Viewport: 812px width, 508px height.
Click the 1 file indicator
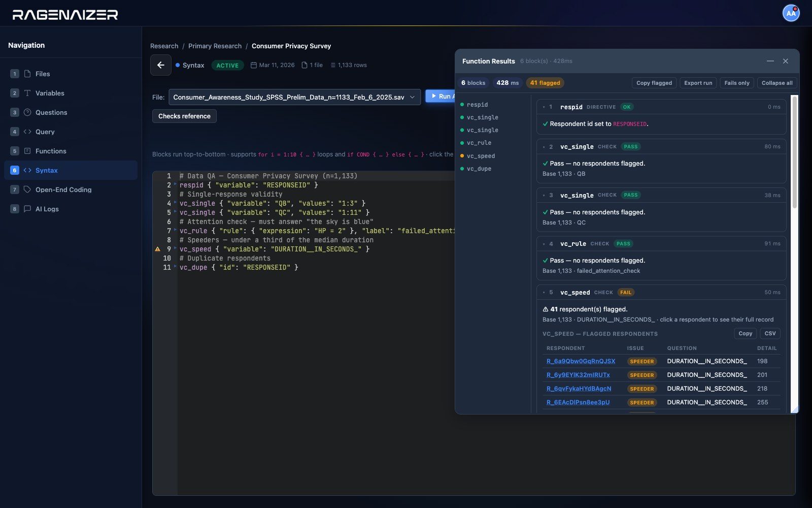click(312, 65)
